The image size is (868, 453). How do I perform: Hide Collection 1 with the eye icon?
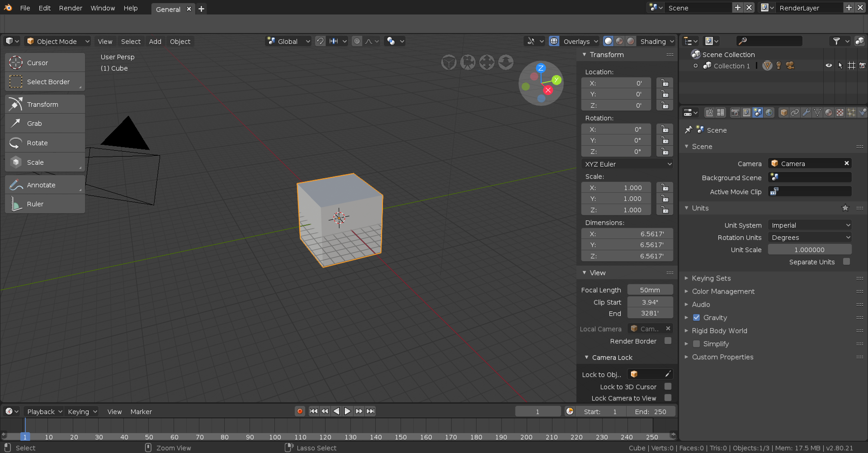(829, 66)
